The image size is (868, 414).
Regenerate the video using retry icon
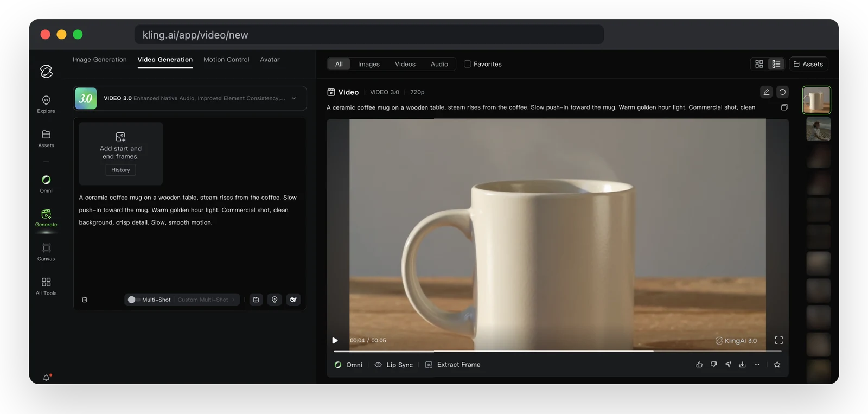(x=782, y=92)
